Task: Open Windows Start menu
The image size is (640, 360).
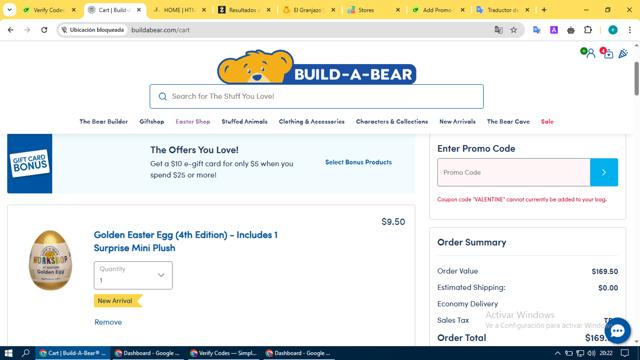Action: [x=8, y=353]
